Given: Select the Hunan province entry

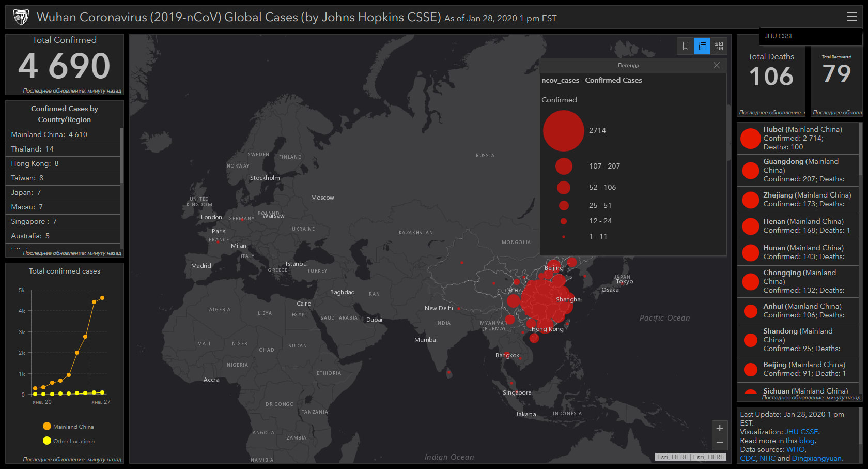Looking at the screenshot, I should pyautogui.click(x=798, y=252).
